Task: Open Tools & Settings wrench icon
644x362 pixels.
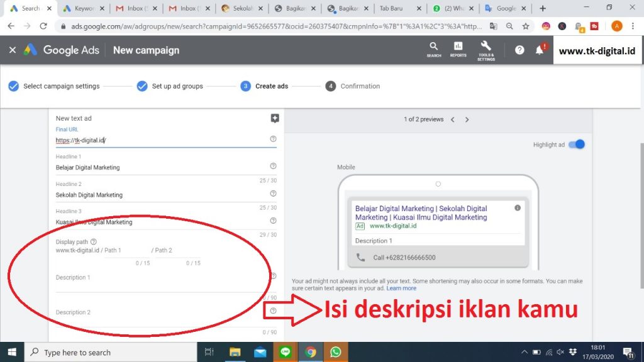Action: click(x=486, y=48)
